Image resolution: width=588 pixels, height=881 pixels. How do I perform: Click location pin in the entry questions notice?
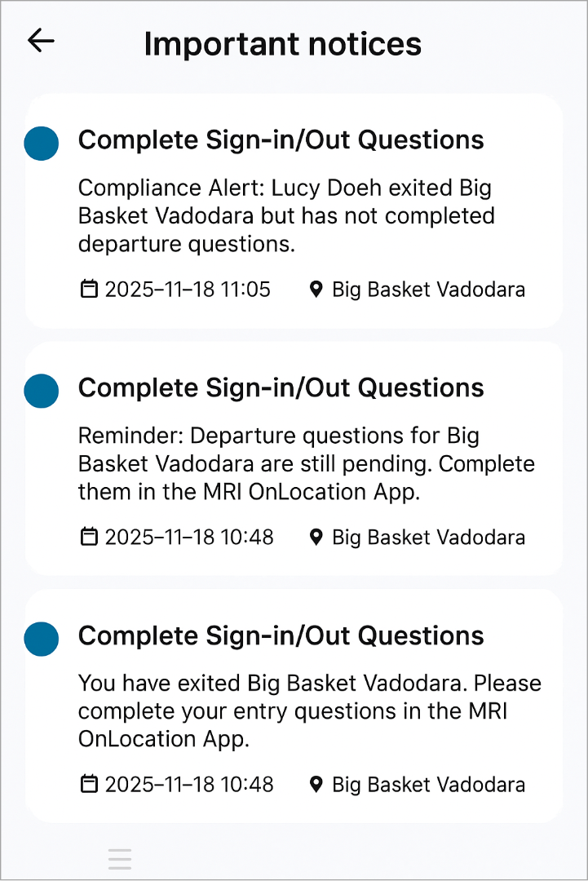click(316, 785)
